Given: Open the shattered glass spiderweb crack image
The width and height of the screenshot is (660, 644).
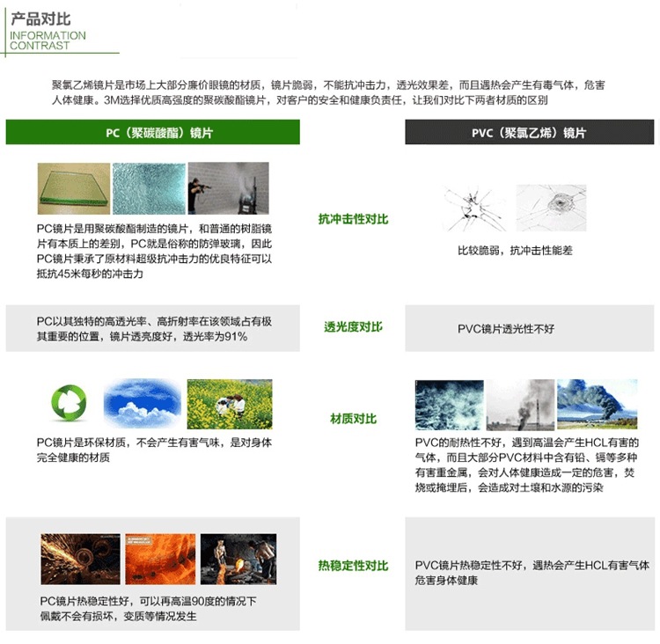Looking at the screenshot, I should pos(474,209).
